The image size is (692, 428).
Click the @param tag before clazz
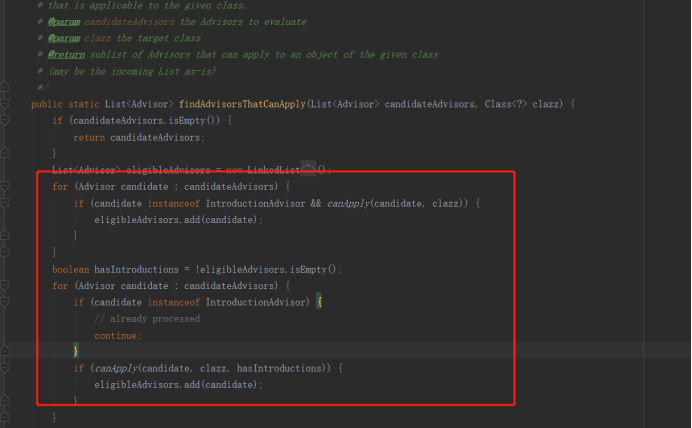click(64, 38)
